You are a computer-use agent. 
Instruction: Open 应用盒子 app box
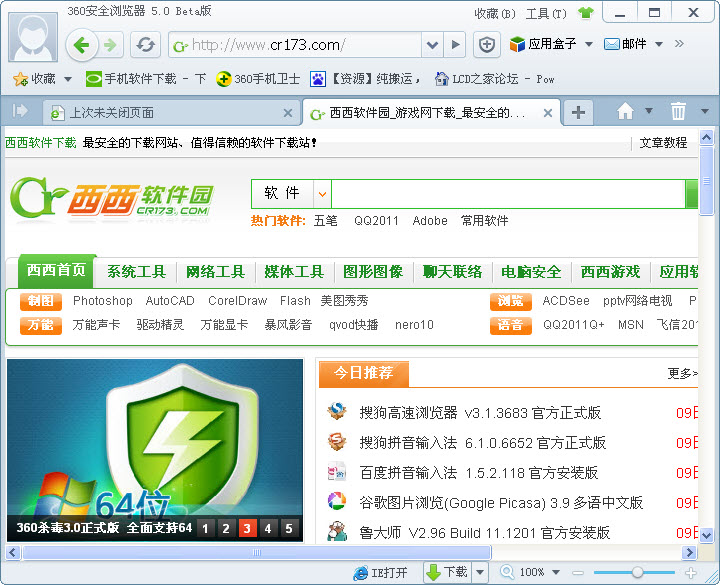tap(543, 44)
